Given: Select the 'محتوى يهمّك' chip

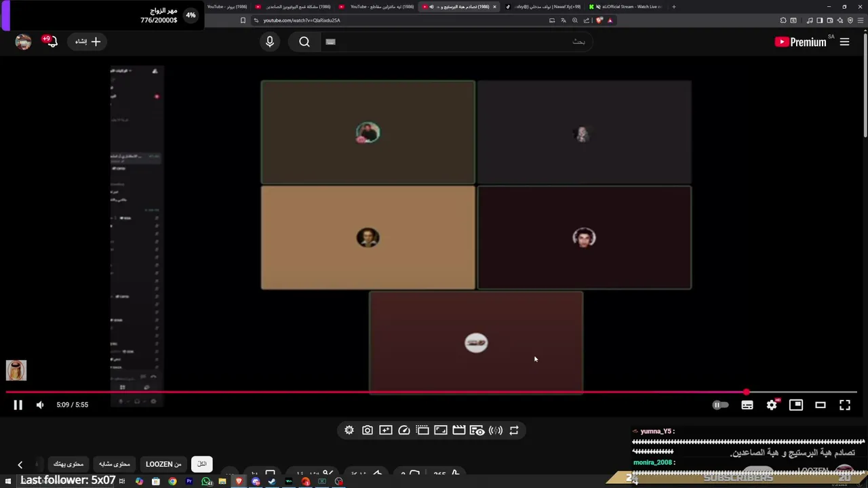Looking at the screenshot, I should click(68, 464).
